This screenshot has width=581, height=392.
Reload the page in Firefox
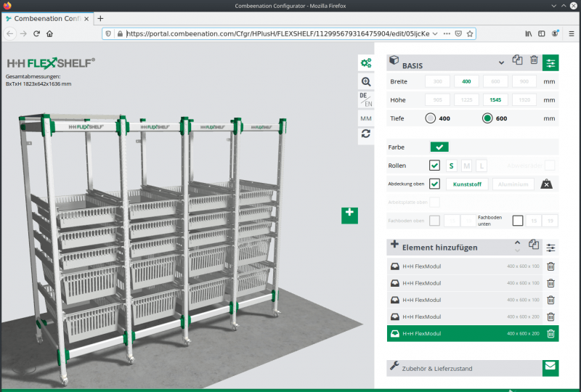[x=36, y=33]
